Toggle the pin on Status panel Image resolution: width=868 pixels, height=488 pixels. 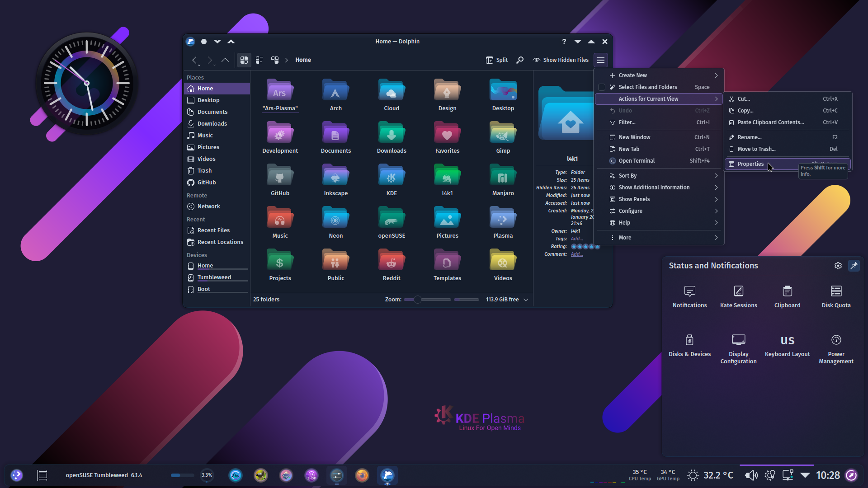click(x=854, y=266)
